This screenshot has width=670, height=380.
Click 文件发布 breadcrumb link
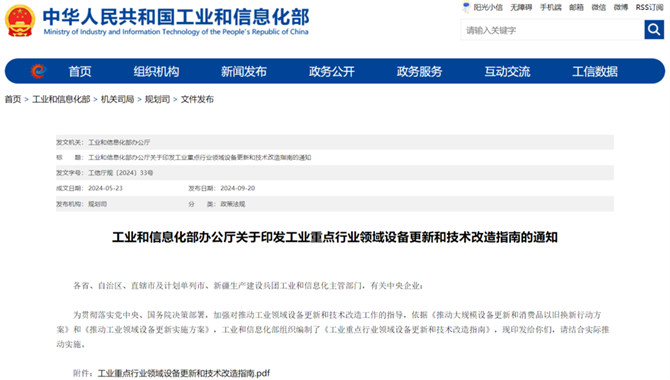pyautogui.click(x=197, y=99)
